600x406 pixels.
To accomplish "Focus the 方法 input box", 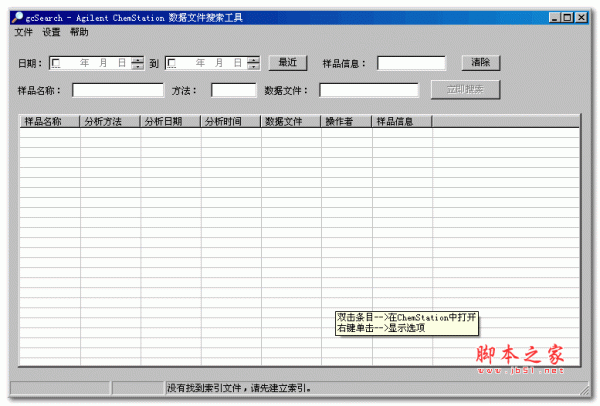I will 233,90.
